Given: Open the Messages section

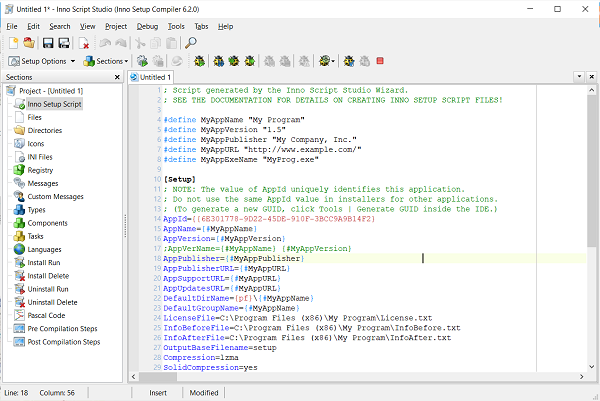Looking at the screenshot, I should [x=43, y=184].
